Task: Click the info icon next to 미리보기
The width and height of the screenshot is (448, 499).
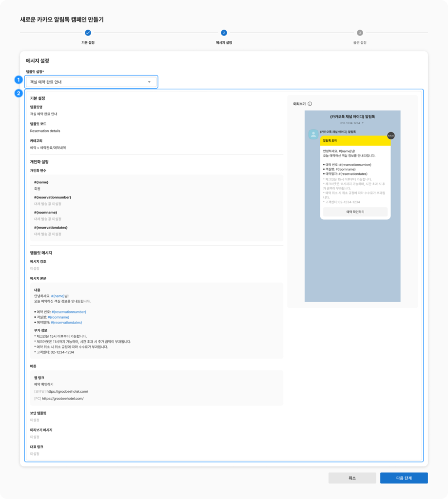Action: pos(310,104)
